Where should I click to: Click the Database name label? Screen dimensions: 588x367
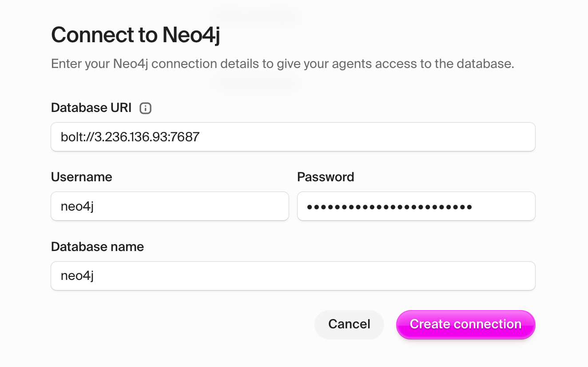97,247
